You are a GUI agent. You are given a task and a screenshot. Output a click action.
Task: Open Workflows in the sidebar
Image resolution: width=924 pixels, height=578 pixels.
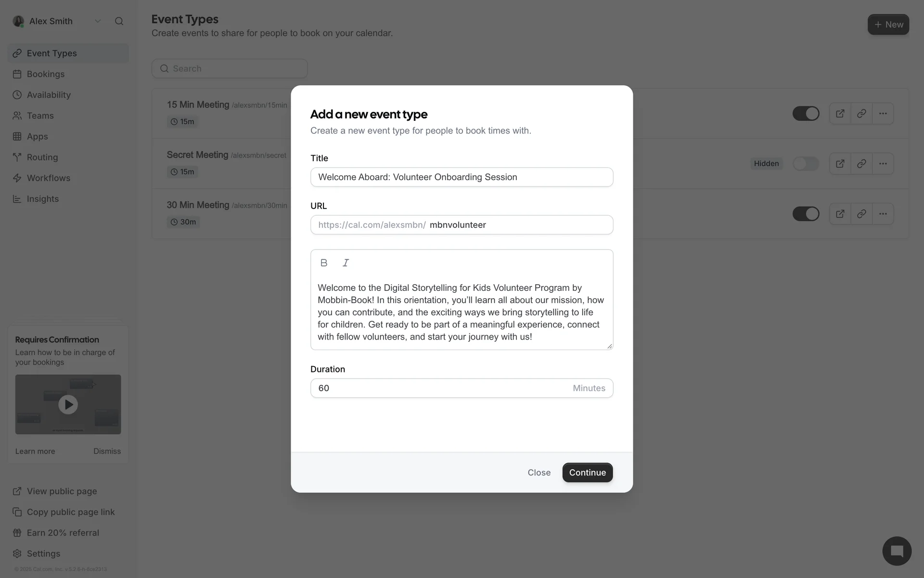click(x=48, y=178)
